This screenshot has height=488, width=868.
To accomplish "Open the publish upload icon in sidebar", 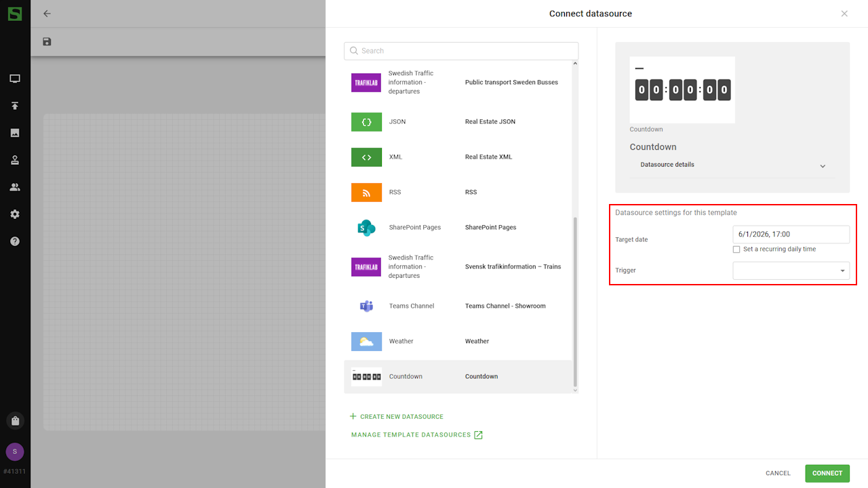I will point(15,106).
